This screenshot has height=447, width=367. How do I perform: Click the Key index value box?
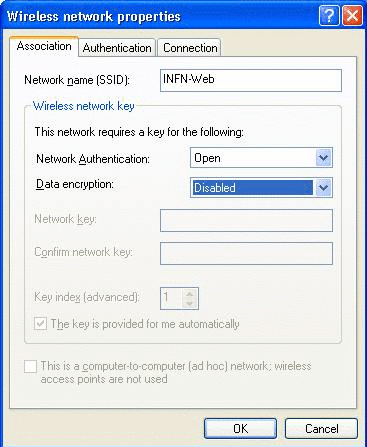coord(171,298)
